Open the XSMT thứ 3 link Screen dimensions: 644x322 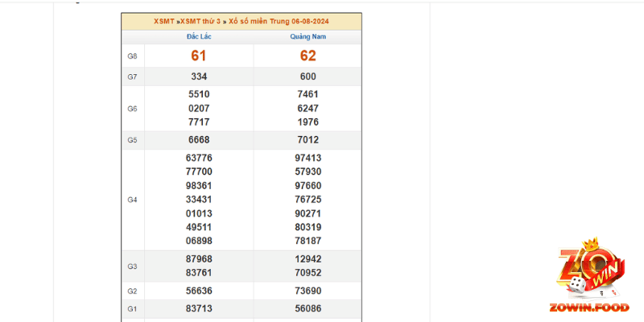(x=199, y=21)
